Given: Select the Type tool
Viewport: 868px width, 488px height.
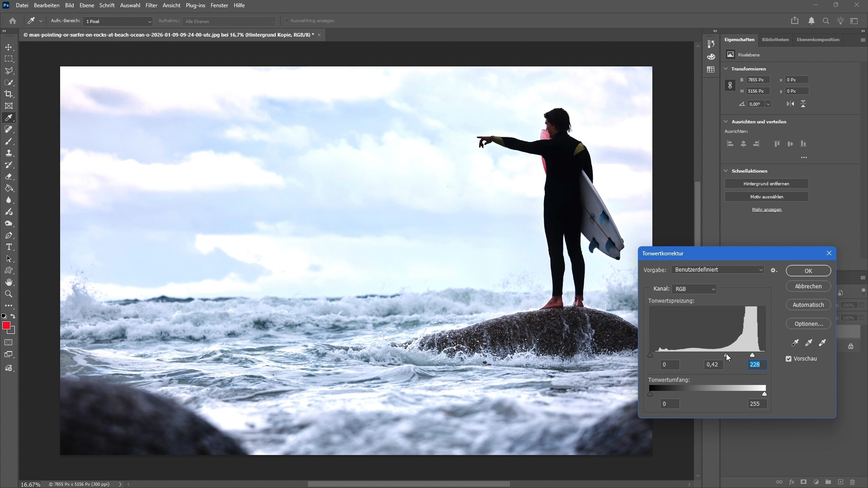Looking at the screenshot, I should pyautogui.click(x=9, y=247).
